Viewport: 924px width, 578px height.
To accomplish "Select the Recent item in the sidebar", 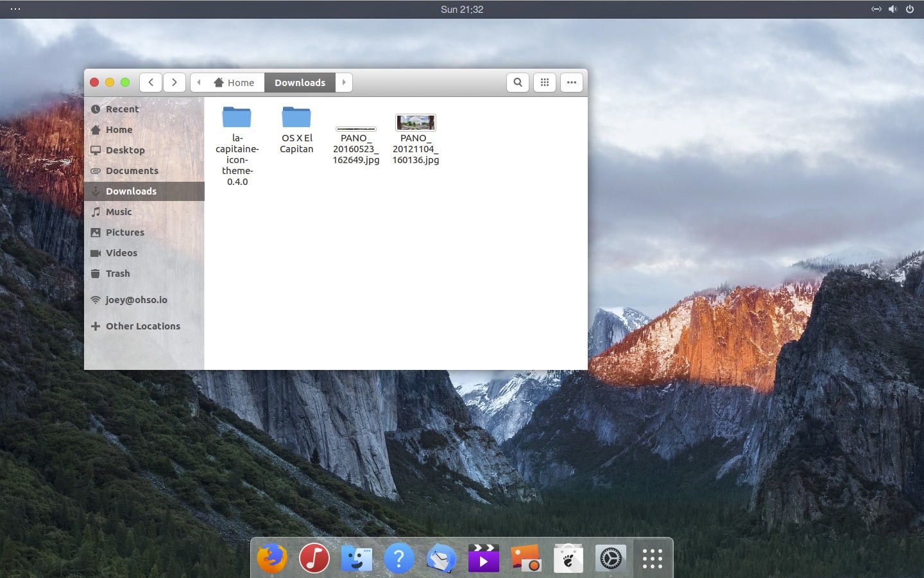I will point(122,109).
